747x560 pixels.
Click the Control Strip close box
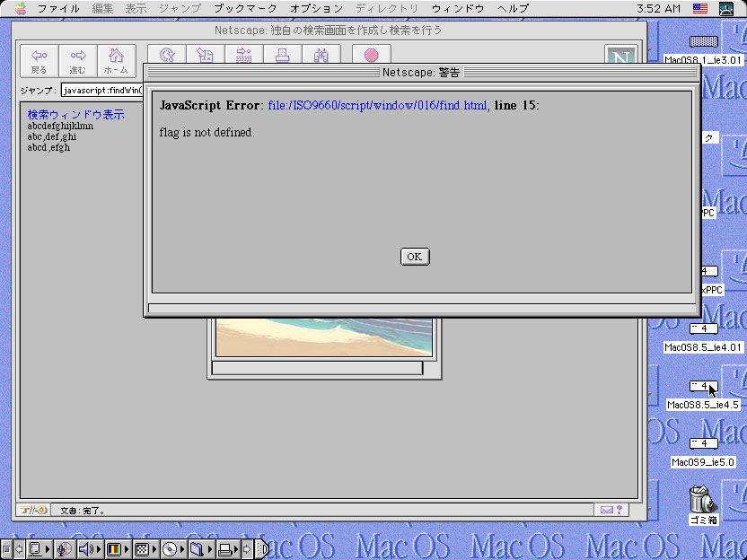[x=6, y=549]
